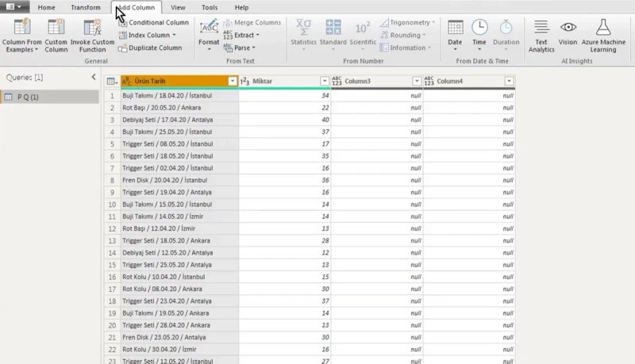This screenshot has height=364, width=635.
Task: Switch to the Transform tab
Action: point(86,7)
